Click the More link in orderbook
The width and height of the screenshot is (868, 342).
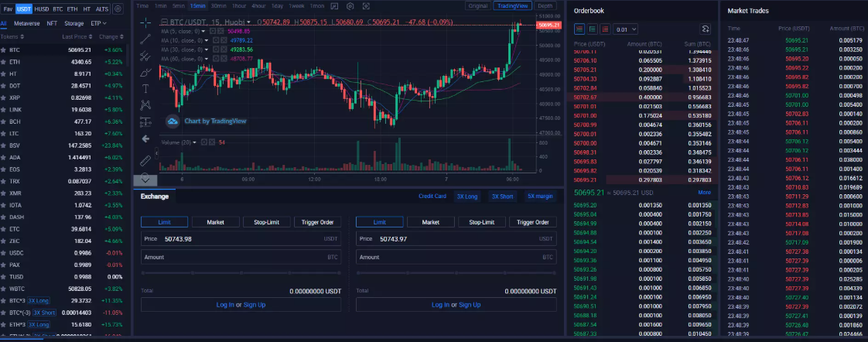[x=704, y=193]
